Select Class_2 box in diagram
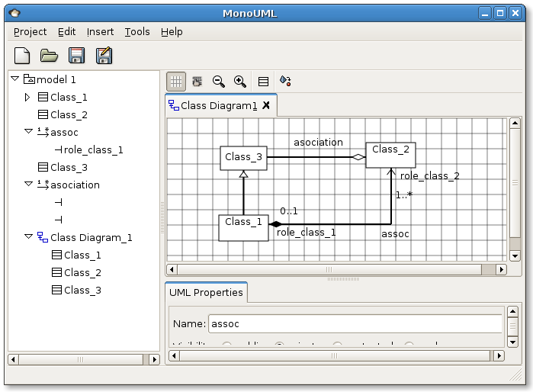 pos(390,155)
